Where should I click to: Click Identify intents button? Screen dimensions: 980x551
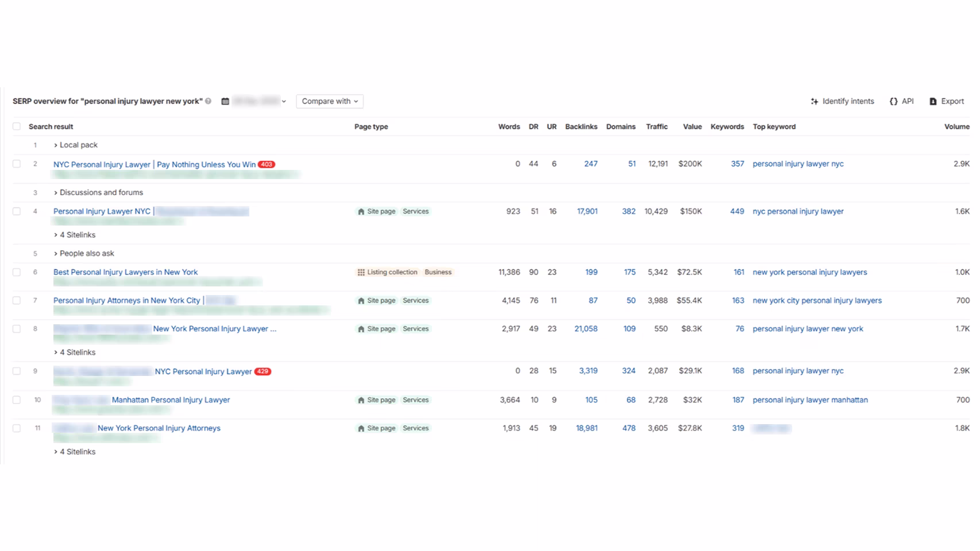pos(842,101)
